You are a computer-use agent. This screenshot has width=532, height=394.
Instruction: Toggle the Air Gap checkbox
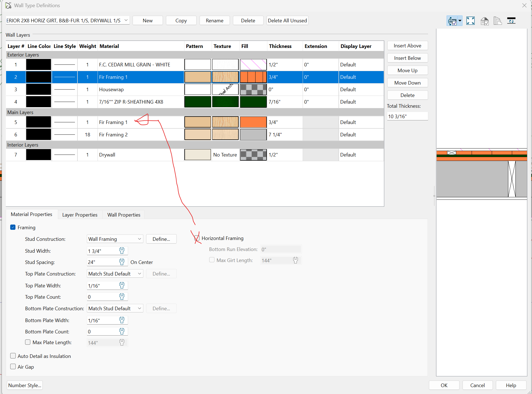(13, 366)
